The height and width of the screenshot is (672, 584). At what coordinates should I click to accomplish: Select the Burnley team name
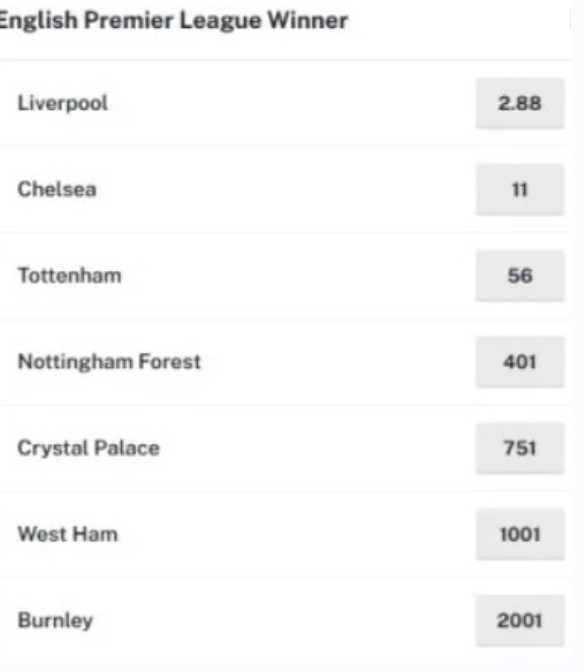click(x=55, y=621)
